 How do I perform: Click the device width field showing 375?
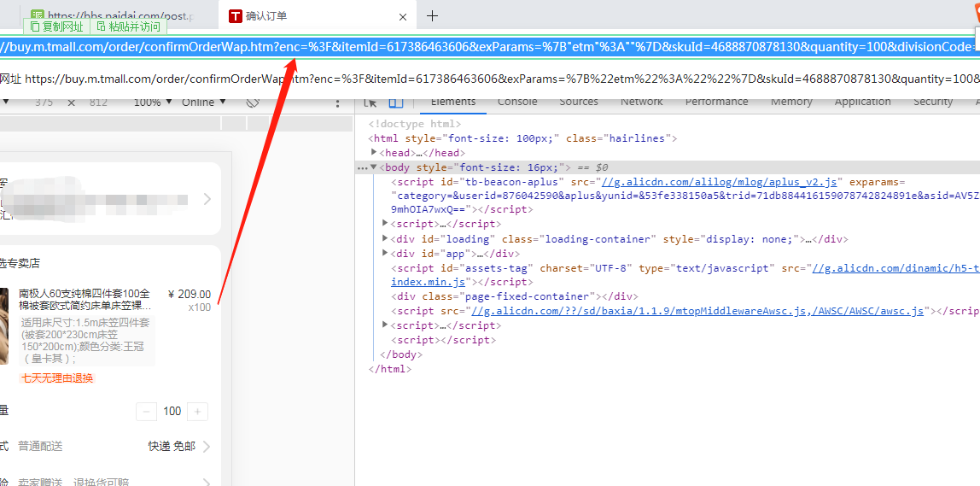click(44, 102)
